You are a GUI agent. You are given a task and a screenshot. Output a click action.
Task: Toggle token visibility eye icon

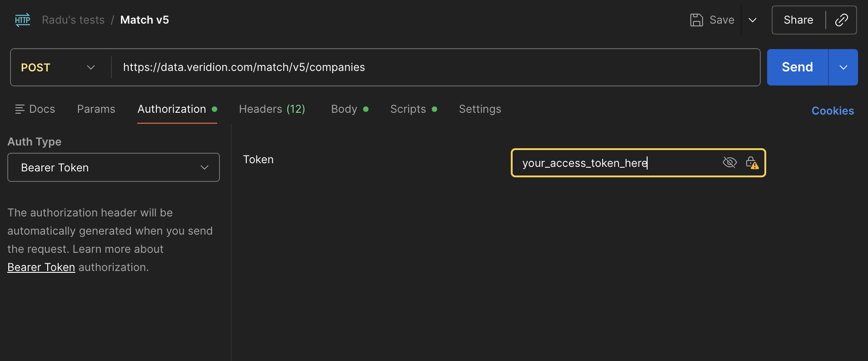tap(729, 162)
